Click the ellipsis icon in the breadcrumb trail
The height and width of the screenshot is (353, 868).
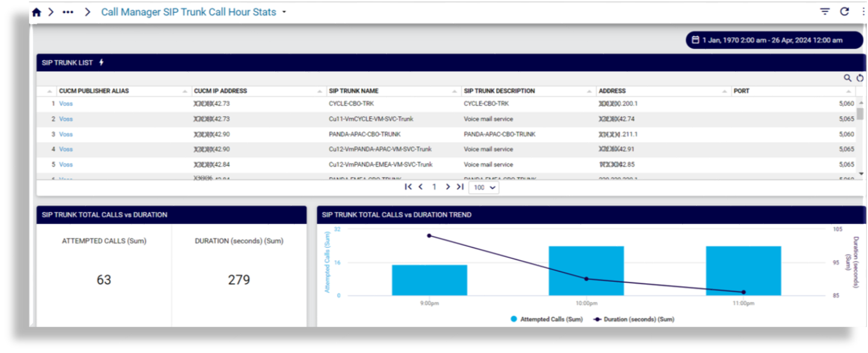(68, 11)
